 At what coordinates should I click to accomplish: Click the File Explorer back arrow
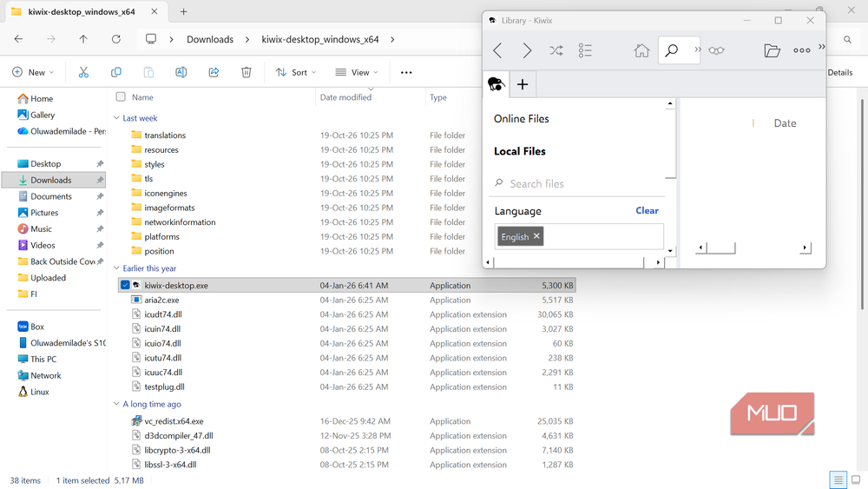point(18,39)
